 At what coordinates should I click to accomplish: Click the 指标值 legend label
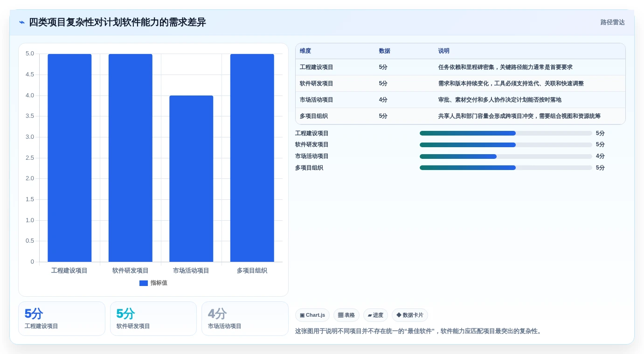159,283
